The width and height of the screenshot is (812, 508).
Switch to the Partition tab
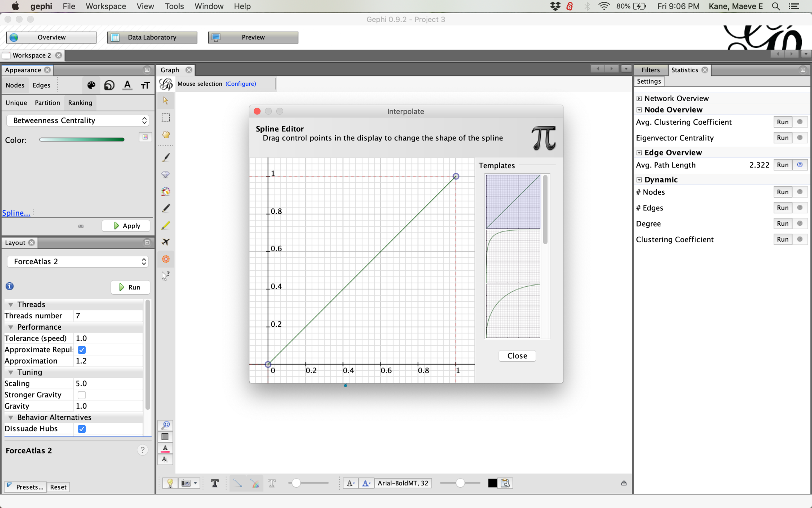(47, 103)
